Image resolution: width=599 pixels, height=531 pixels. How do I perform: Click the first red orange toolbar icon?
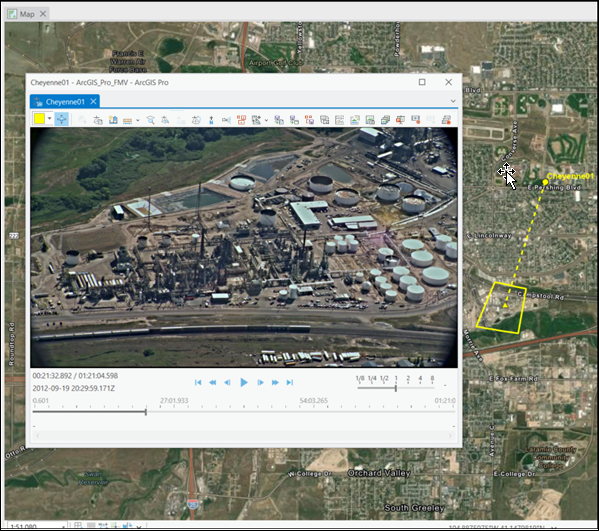[x=241, y=120]
